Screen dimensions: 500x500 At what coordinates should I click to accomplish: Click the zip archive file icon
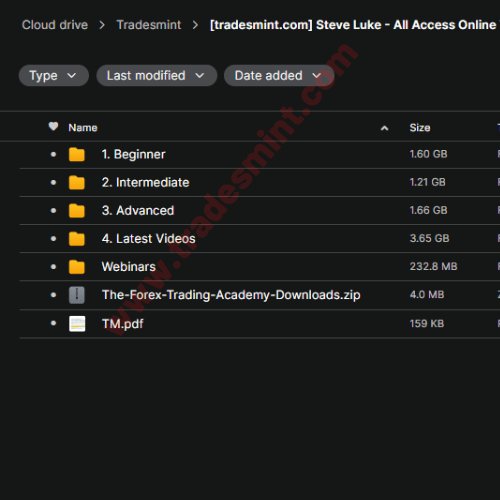point(77,295)
